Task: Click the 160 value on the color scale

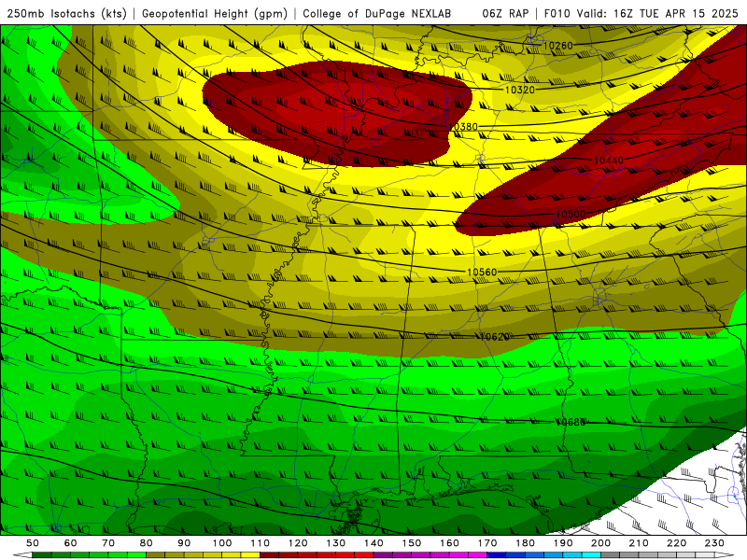Action: (449, 543)
